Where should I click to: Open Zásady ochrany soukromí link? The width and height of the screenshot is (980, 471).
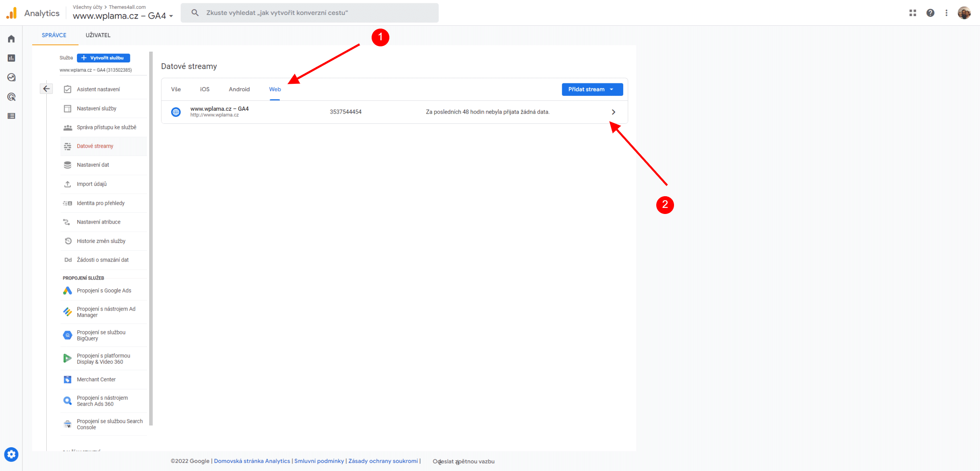coord(383,461)
